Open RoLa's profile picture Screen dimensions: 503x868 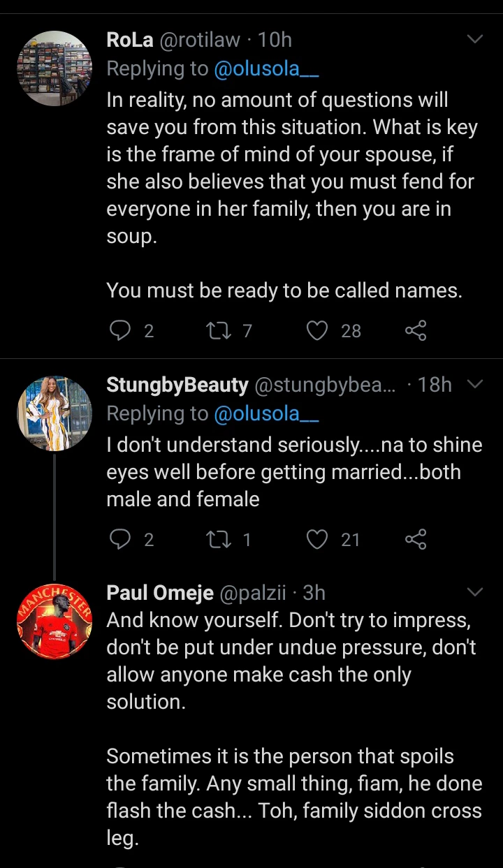[54, 68]
